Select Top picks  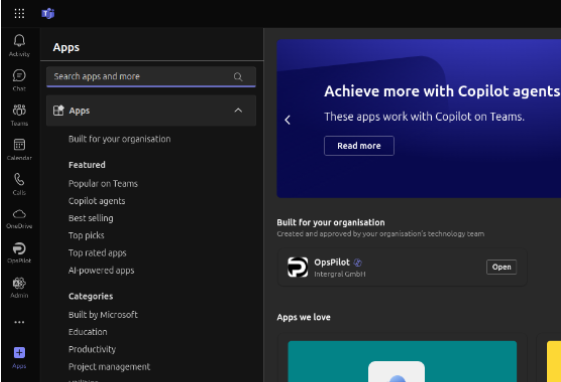click(86, 235)
